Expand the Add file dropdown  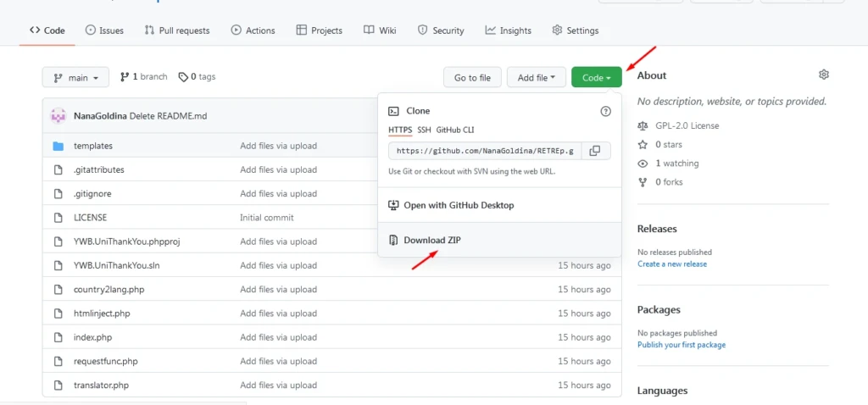[x=537, y=77]
